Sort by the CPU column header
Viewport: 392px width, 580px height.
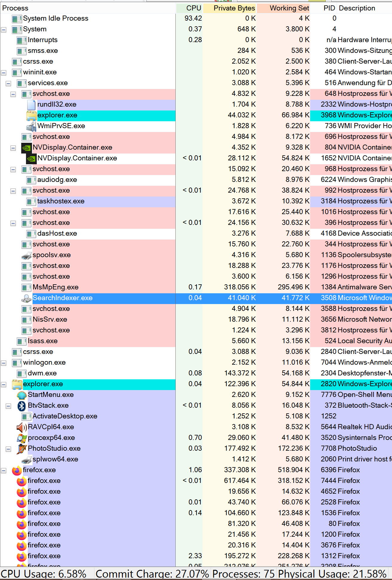[189, 8]
